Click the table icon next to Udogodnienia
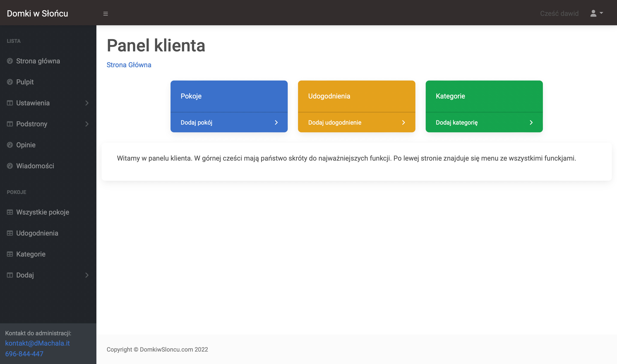Image resolution: width=617 pixels, height=364 pixels. tap(10, 233)
